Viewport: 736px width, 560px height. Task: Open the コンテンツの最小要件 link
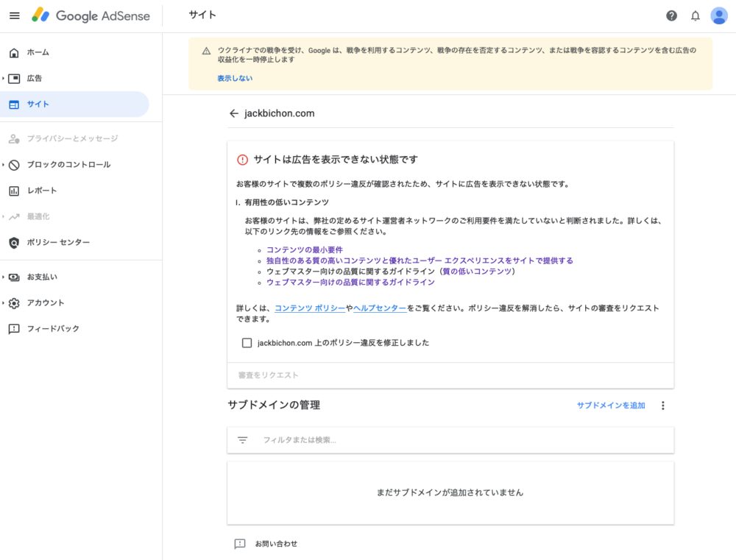(x=305, y=249)
